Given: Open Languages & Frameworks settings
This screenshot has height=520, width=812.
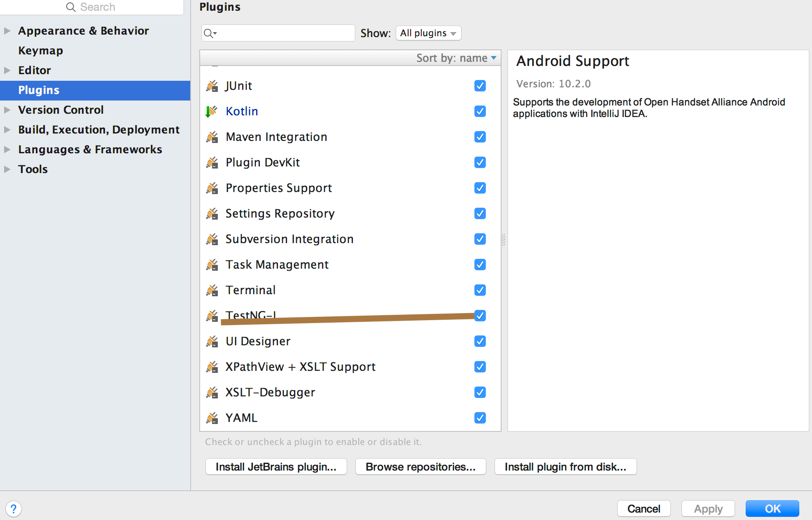Looking at the screenshot, I should point(90,150).
